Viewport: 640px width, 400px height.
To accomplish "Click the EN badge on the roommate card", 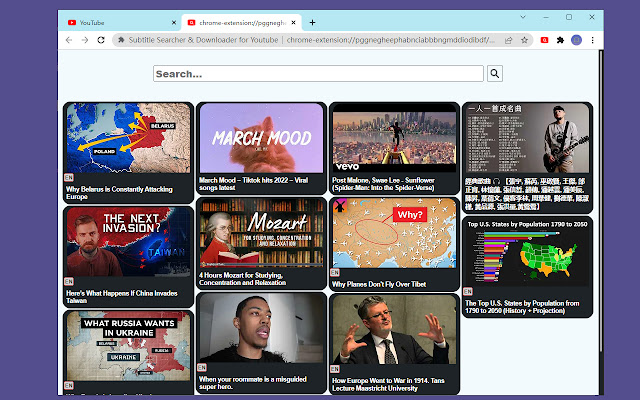I will pyautogui.click(x=202, y=368).
